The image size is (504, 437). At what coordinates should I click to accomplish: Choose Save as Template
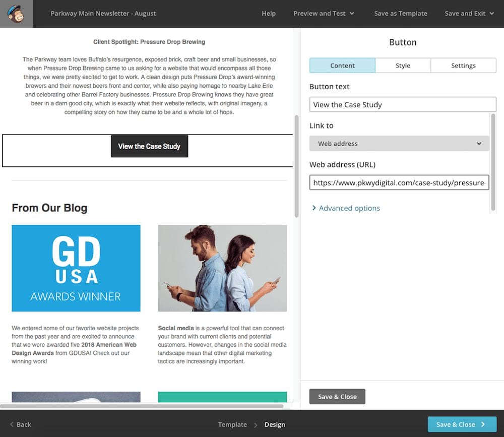click(401, 14)
